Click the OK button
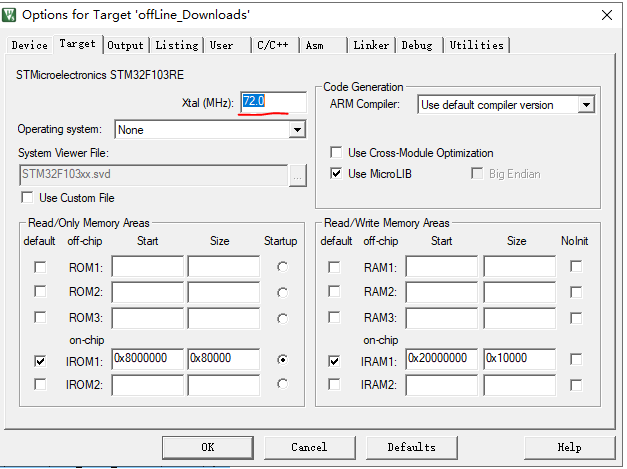The image size is (627, 469). 207,446
